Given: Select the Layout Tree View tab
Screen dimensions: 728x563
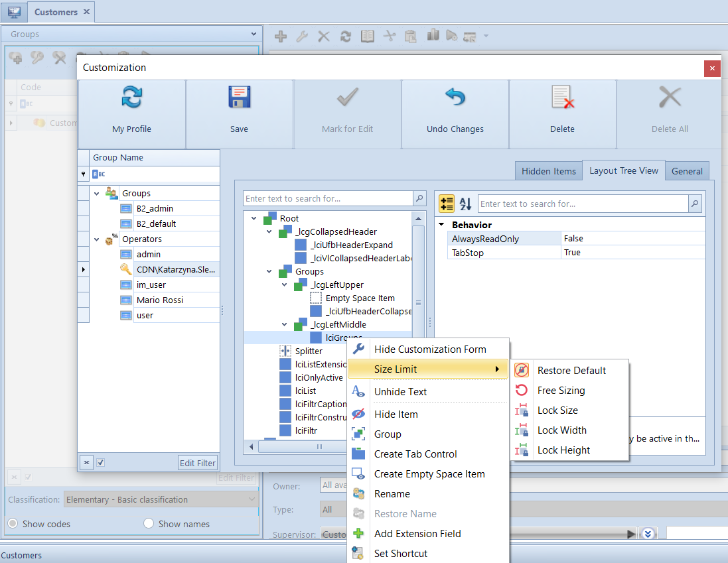Looking at the screenshot, I should pos(624,170).
